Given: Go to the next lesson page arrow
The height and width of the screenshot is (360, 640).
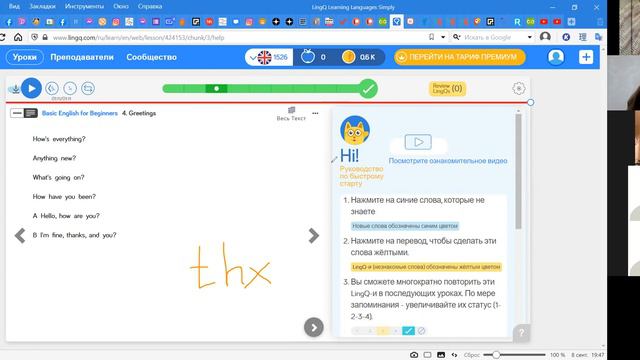Looking at the screenshot, I should 313,236.
